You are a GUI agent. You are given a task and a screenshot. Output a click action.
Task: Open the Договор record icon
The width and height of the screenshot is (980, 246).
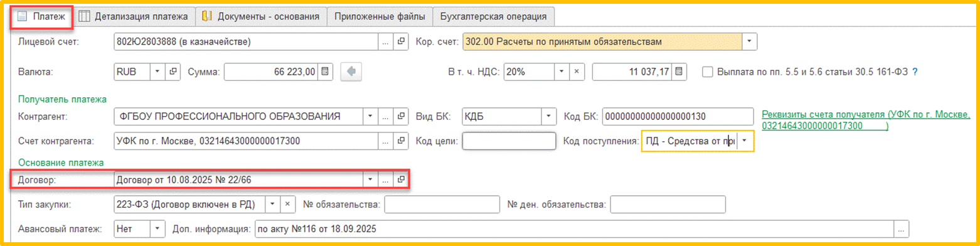(x=402, y=180)
